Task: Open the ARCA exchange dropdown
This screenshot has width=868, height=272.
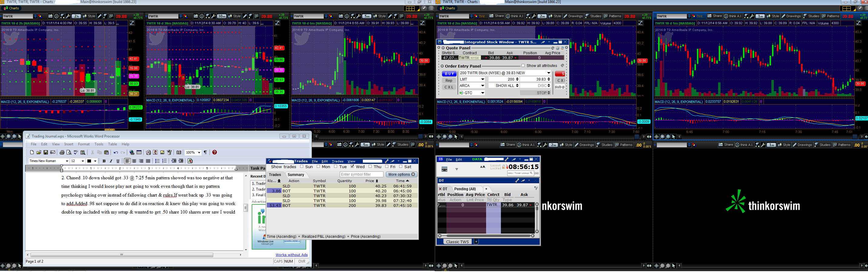Action: click(482, 86)
